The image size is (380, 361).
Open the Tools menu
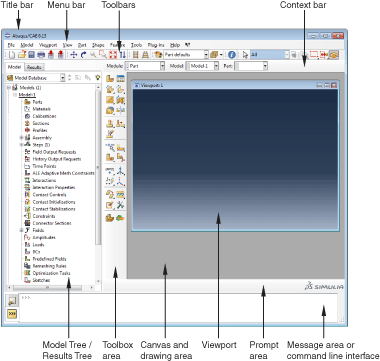pos(136,45)
